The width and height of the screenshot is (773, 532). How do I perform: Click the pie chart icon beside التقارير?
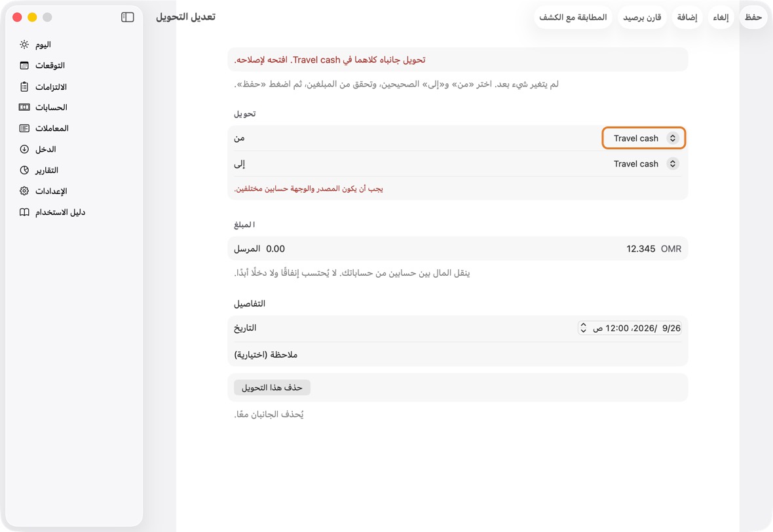[x=24, y=170]
